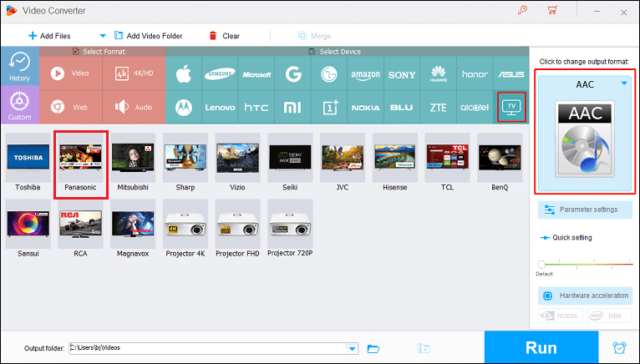
Task: Click the Merge button
Action: tap(314, 36)
